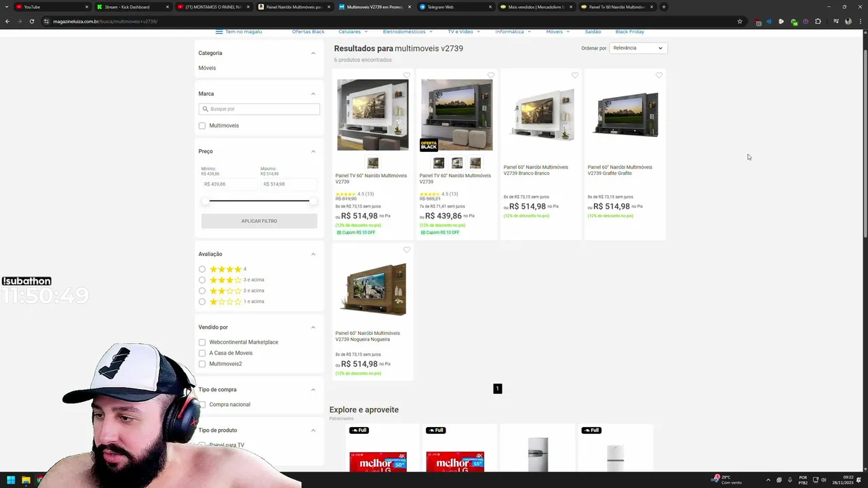Pick the 1 e acima rating radio

tap(202, 302)
